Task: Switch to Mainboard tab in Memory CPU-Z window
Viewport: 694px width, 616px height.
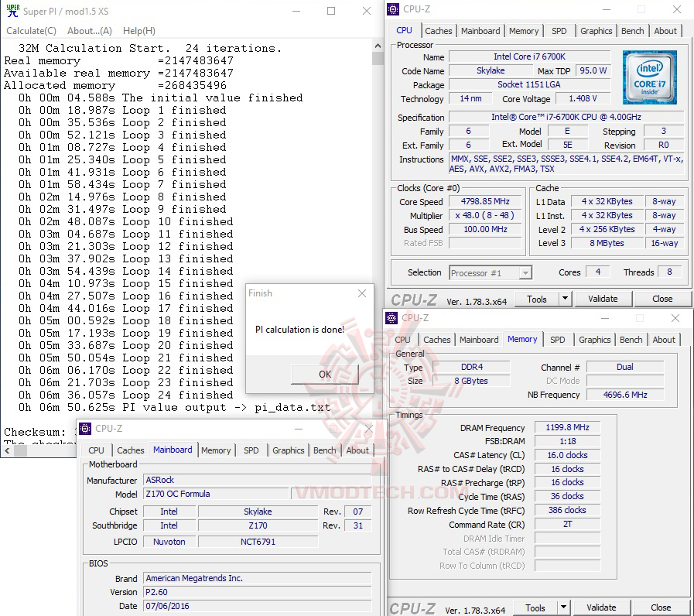Action: 479,340
